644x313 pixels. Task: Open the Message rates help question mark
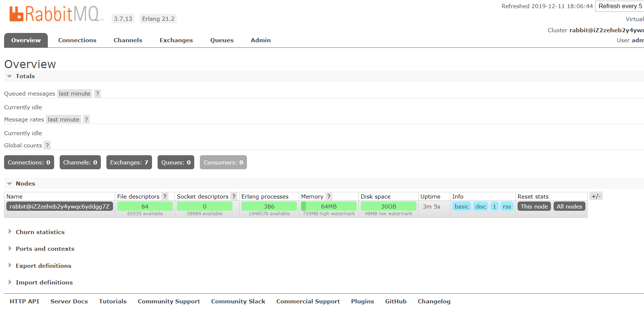(x=86, y=120)
